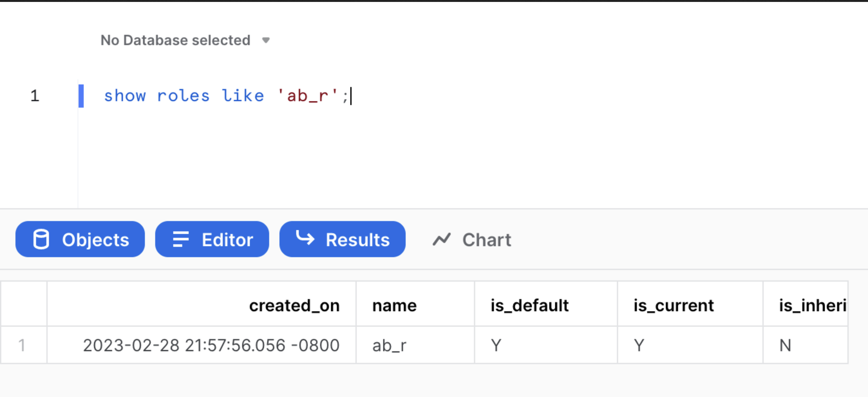Switch to the Objects panel

tap(80, 239)
